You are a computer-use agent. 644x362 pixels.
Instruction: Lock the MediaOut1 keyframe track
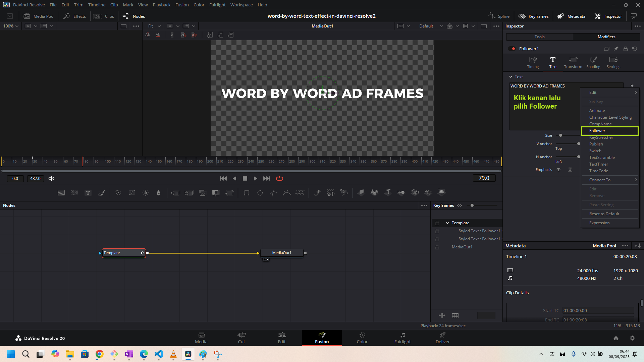[437, 247]
